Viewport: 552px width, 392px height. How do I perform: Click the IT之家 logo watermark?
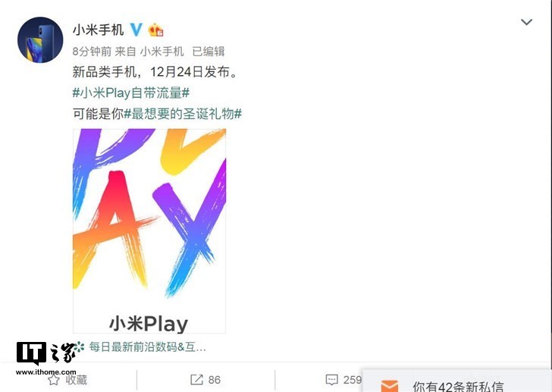tap(45, 358)
